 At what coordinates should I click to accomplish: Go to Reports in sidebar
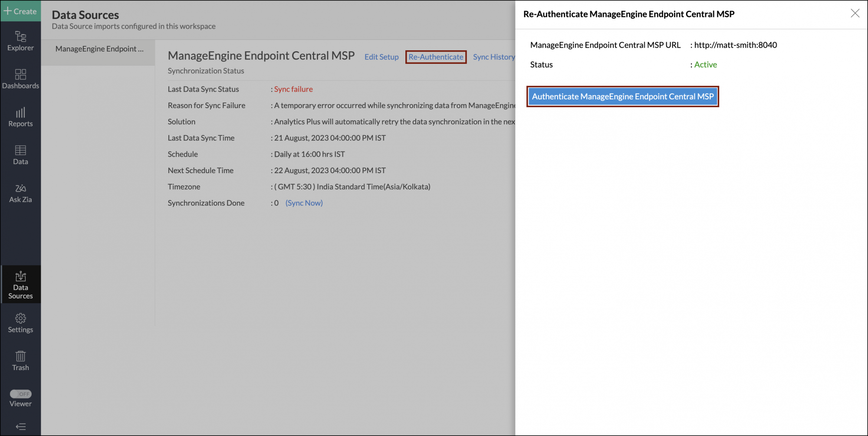point(20,117)
